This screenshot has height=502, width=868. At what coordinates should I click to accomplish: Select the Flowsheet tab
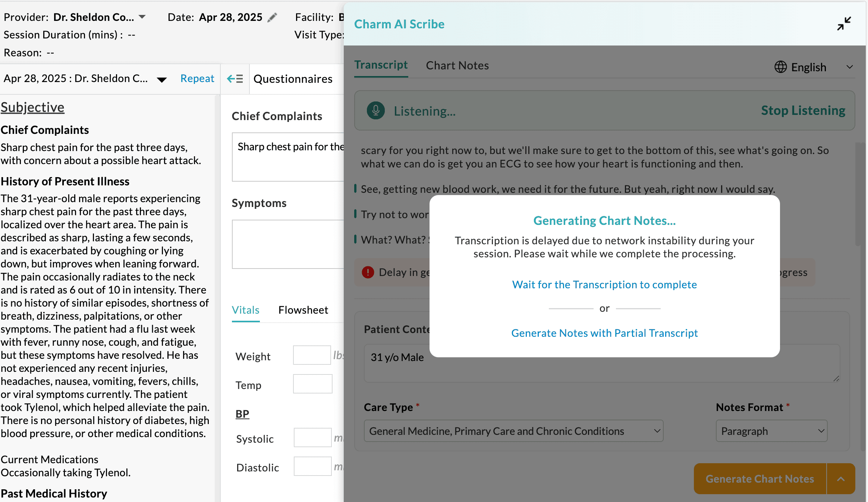[303, 310]
